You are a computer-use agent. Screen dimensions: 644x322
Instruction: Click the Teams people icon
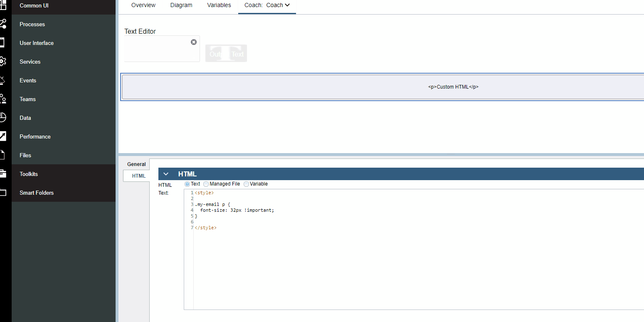3,99
